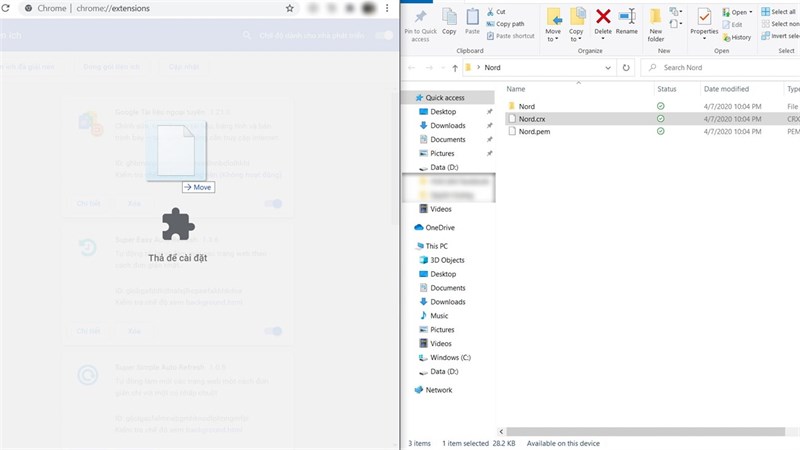Image resolution: width=800 pixels, height=450 pixels.
Task: Rename the selected file
Action: 627,22
